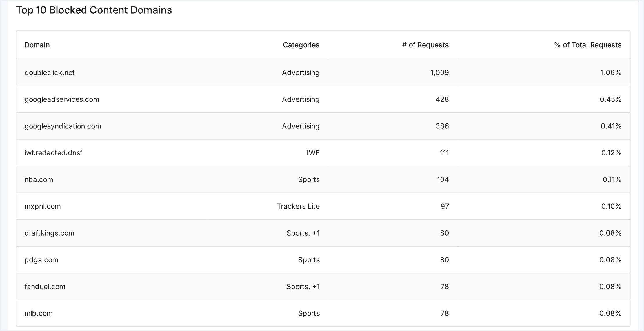Screen dimensions: 644x331
Task: Click the googlesyndication.com domain
Action: tap(63, 126)
